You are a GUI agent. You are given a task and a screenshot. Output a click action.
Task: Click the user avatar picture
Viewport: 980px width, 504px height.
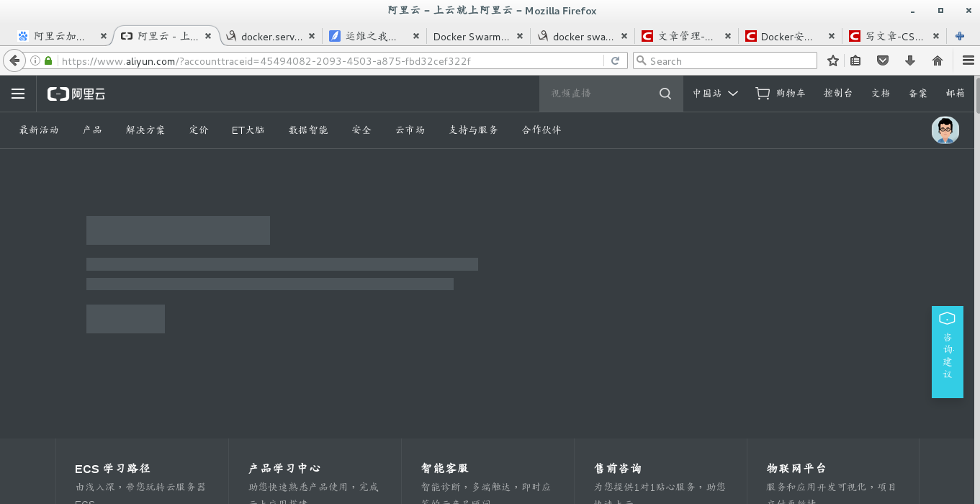[945, 130]
